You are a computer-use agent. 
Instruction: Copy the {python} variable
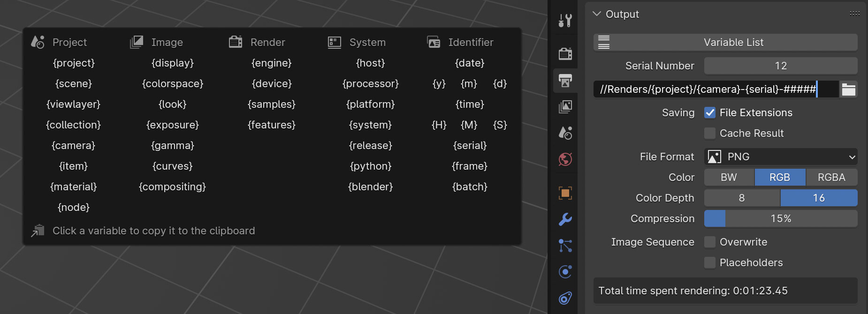click(371, 166)
